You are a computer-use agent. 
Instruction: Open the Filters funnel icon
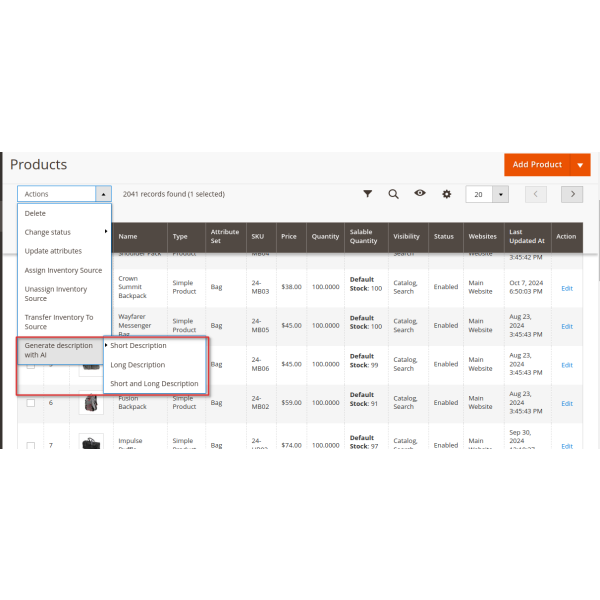tap(367, 194)
